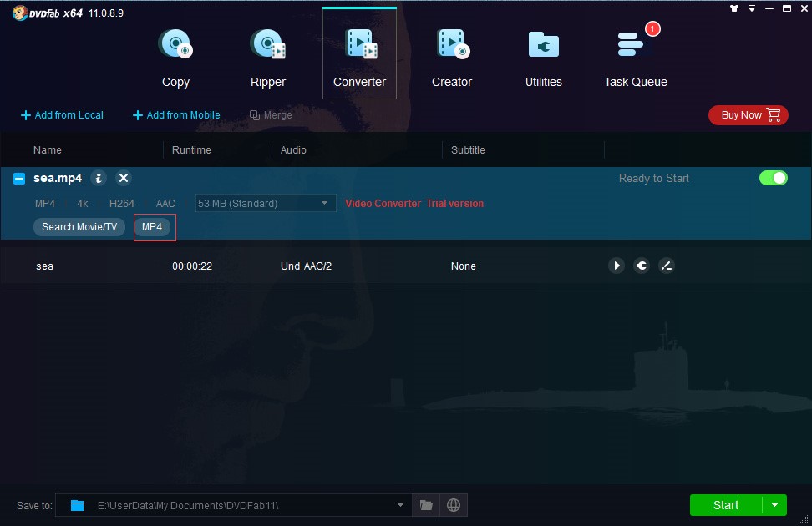Click the DVDFab logo icon

pos(20,13)
